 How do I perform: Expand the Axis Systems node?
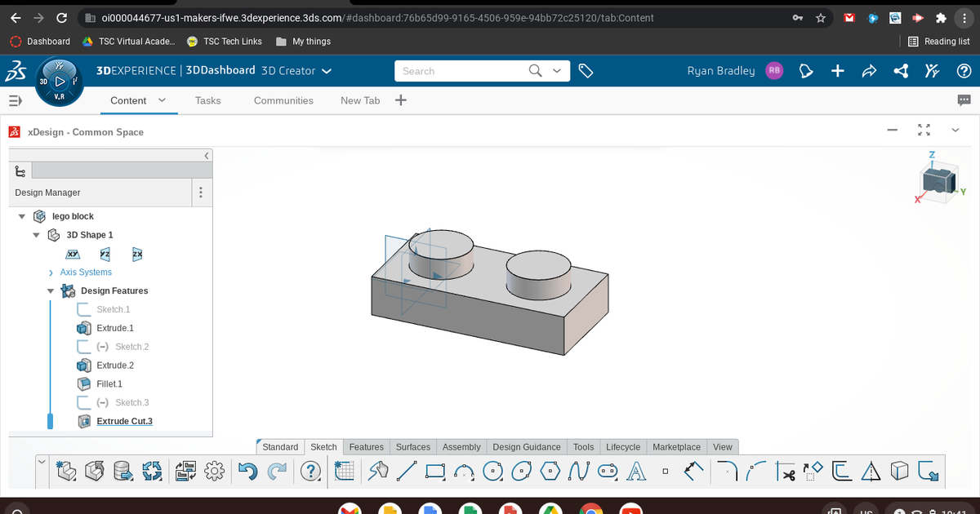tap(51, 273)
